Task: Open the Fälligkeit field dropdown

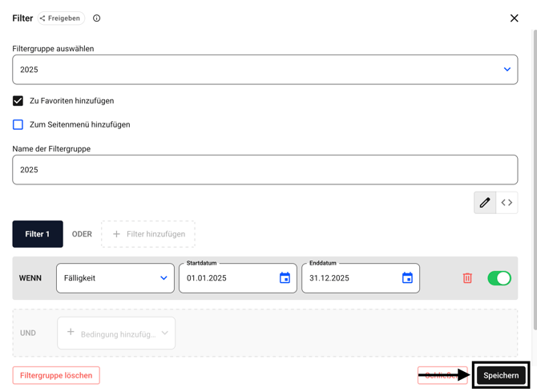Action: (115, 278)
